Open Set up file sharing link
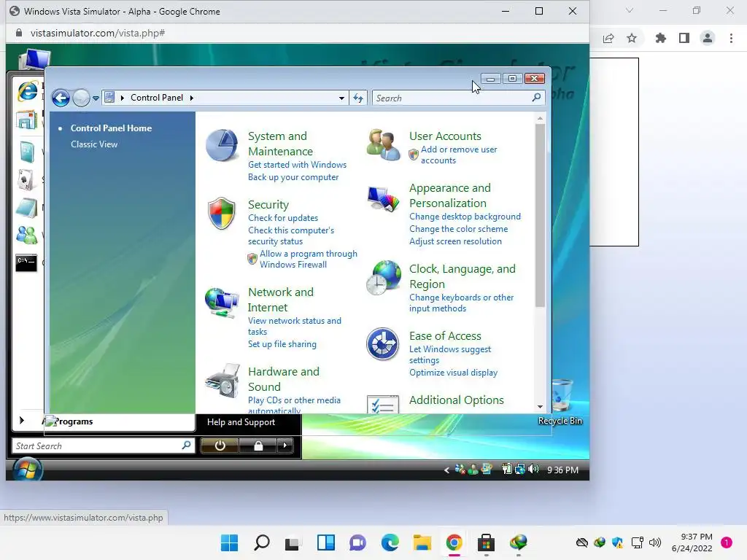This screenshot has height=560, width=747. coord(282,344)
